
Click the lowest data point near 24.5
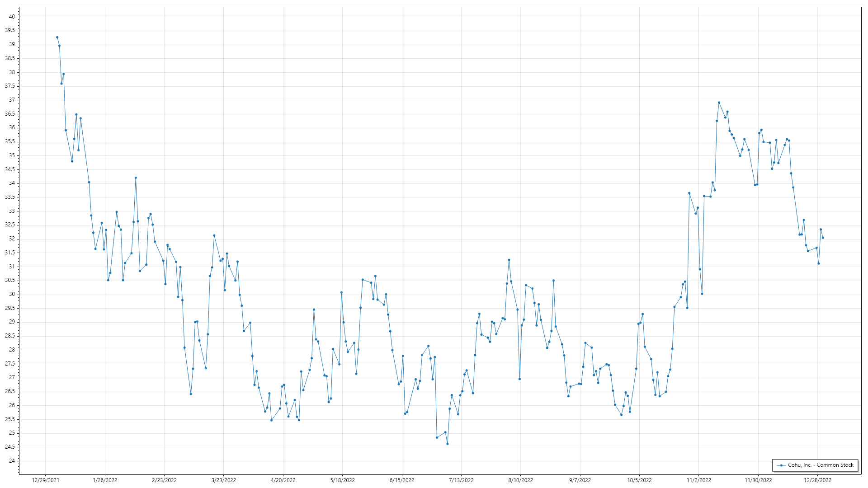[447, 444]
